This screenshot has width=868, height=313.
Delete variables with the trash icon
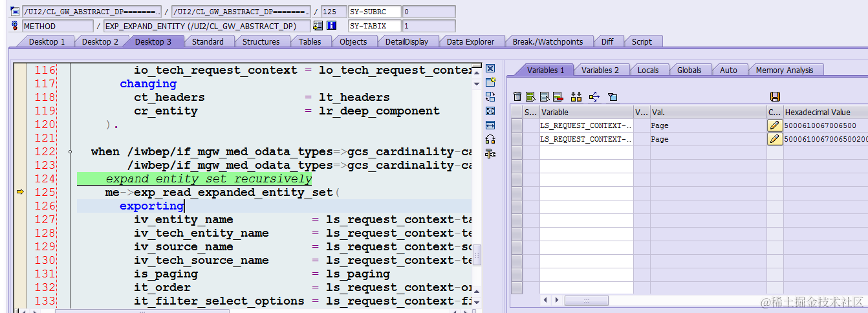[517, 97]
